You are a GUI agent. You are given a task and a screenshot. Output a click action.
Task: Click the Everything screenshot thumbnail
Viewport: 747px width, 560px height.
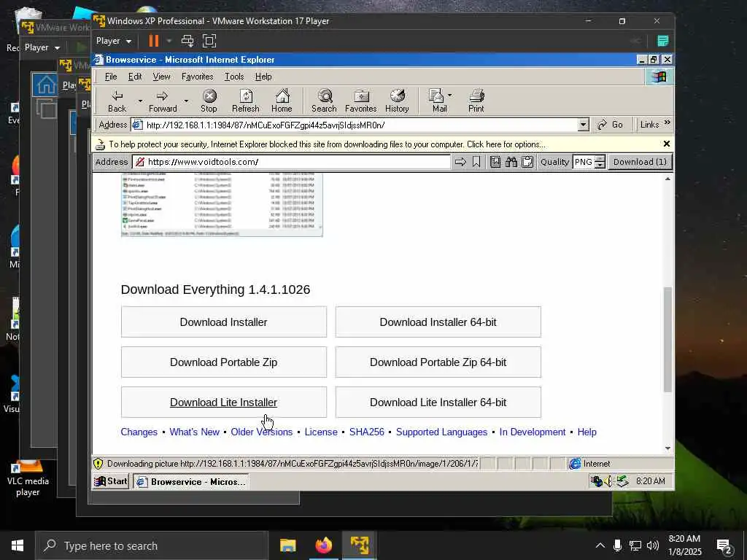pyautogui.click(x=222, y=205)
